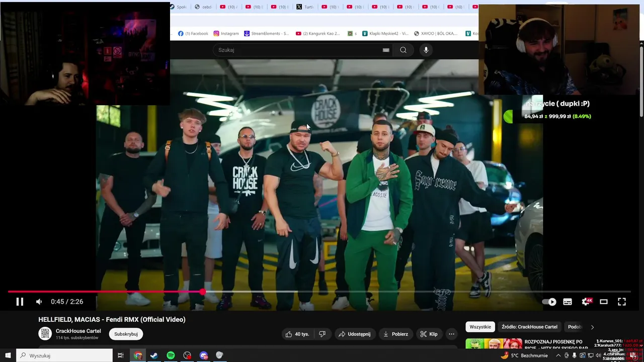Select the partially visible 'Podob' chip
This screenshot has height=362, width=644.
[575, 327]
